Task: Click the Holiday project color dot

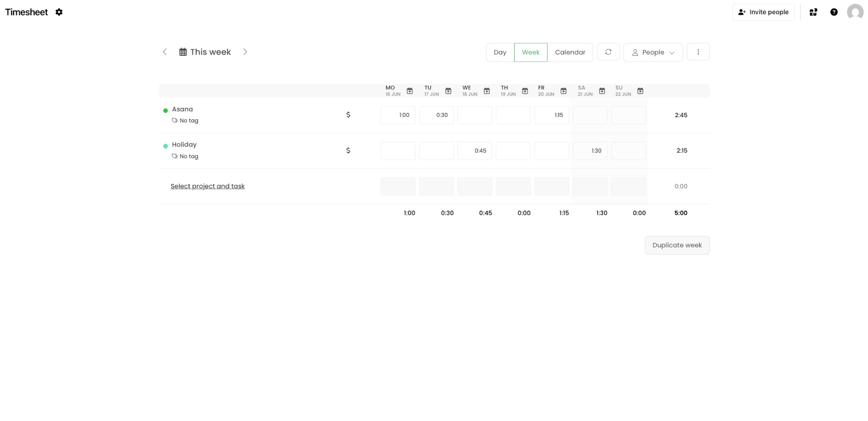Action: (165, 146)
